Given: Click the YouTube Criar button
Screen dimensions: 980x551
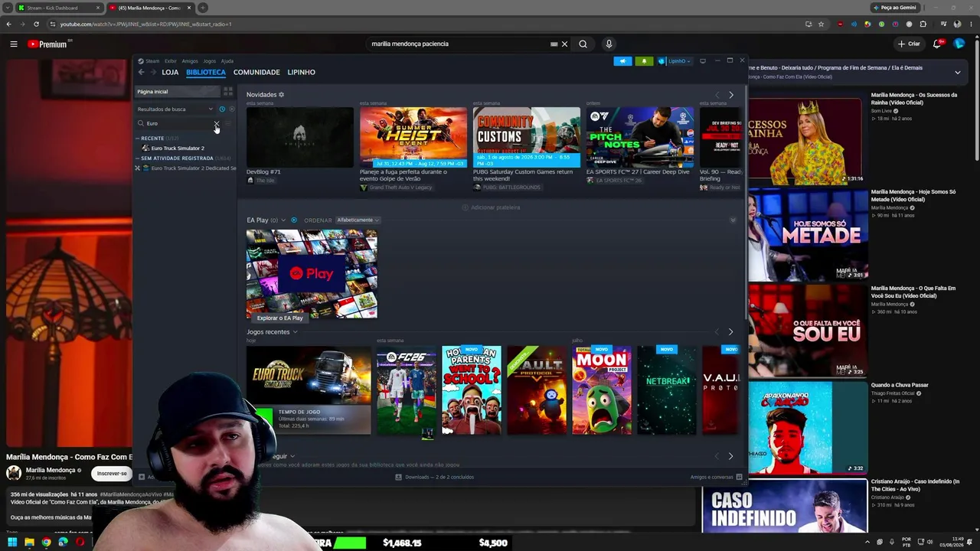Looking at the screenshot, I should (x=909, y=44).
